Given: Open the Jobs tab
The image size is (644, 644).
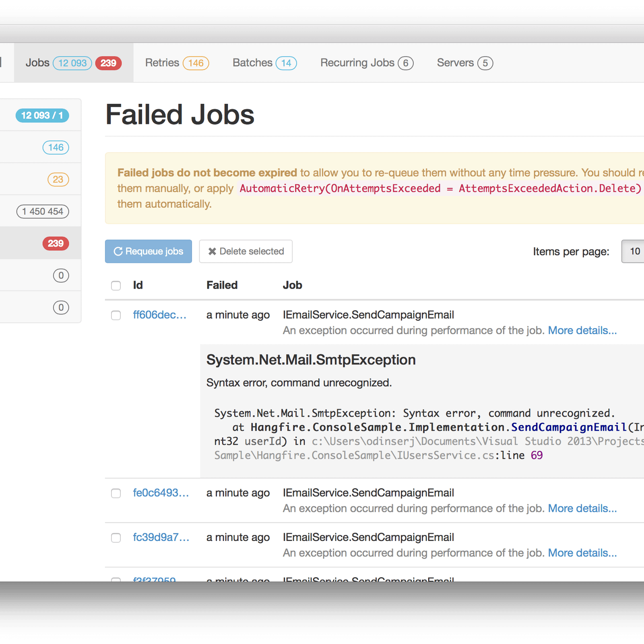Looking at the screenshot, I should pyautogui.click(x=73, y=63).
